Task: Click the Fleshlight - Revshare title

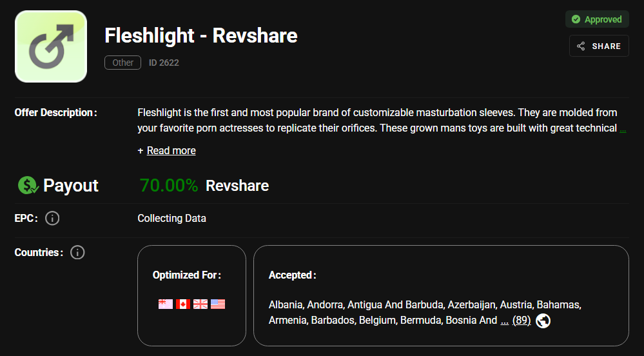Action: point(201,35)
